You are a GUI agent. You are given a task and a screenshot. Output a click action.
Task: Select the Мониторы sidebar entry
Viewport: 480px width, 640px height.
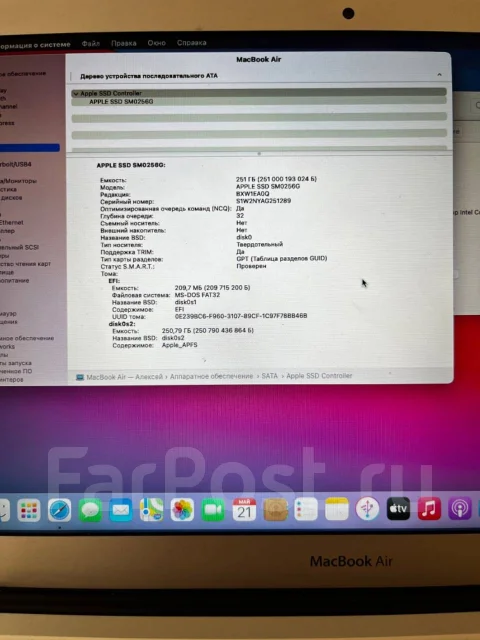[x=18, y=180]
